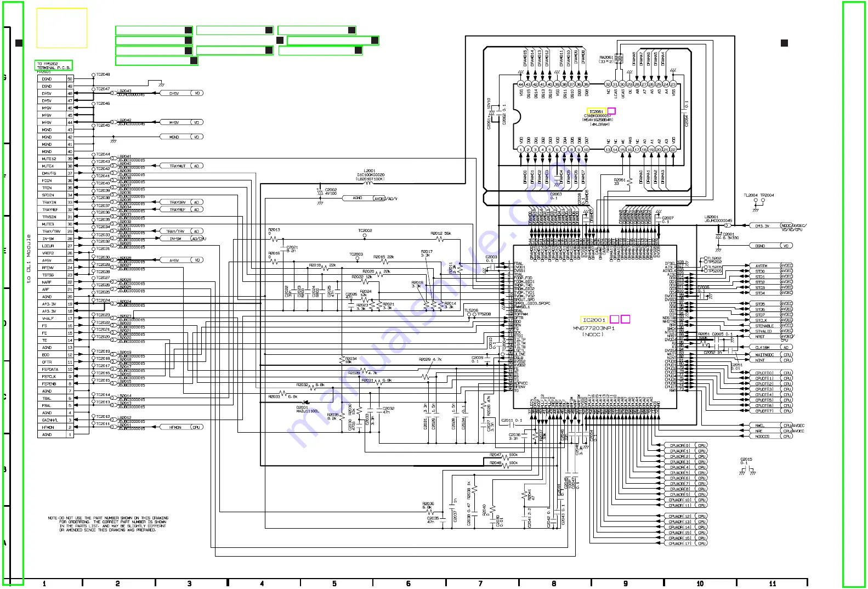
Task: Click the CPUADR[11] CPU signal flag
Action: point(685,505)
